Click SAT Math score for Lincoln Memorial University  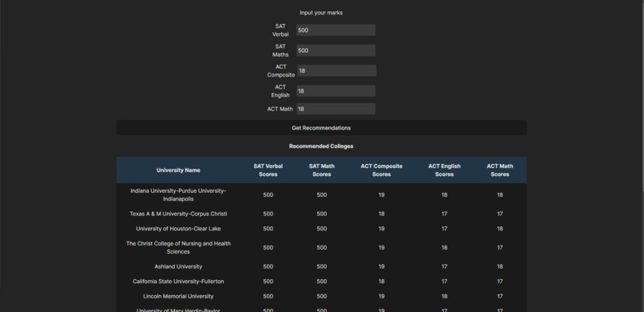click(321, 296)
